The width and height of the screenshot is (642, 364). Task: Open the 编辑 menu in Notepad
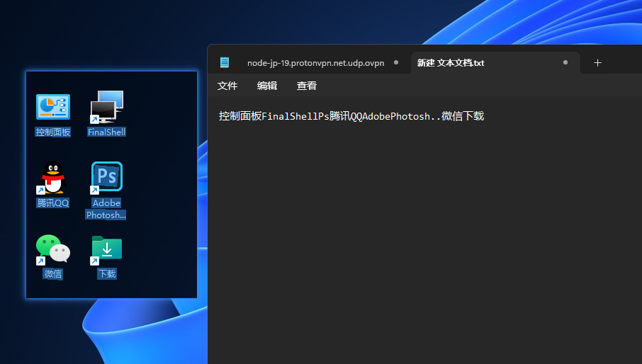(267, 86)
